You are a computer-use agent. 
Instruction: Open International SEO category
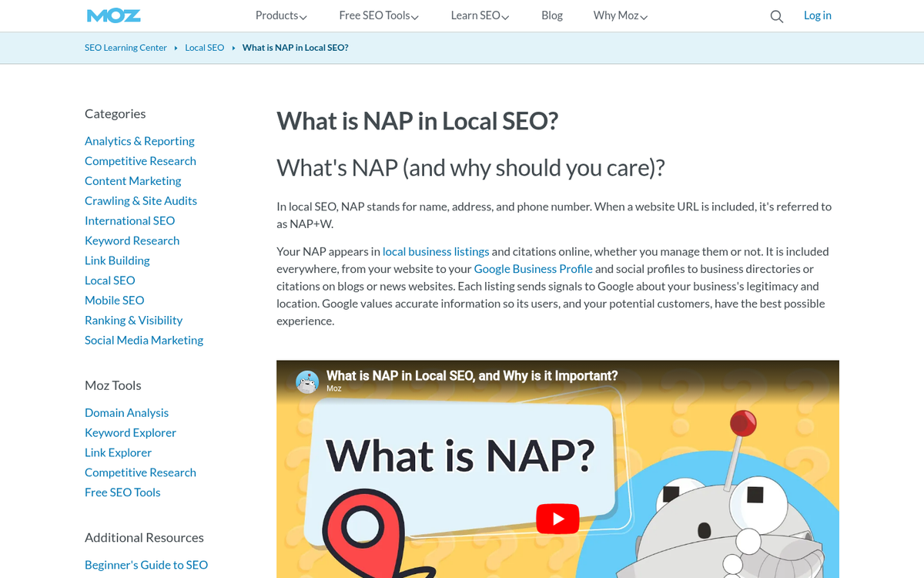tap(130, 221)
